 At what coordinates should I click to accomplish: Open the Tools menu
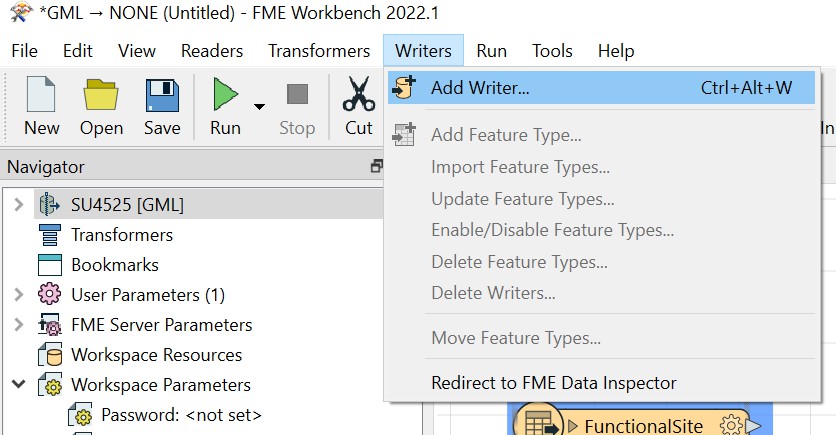pos(552,51)
